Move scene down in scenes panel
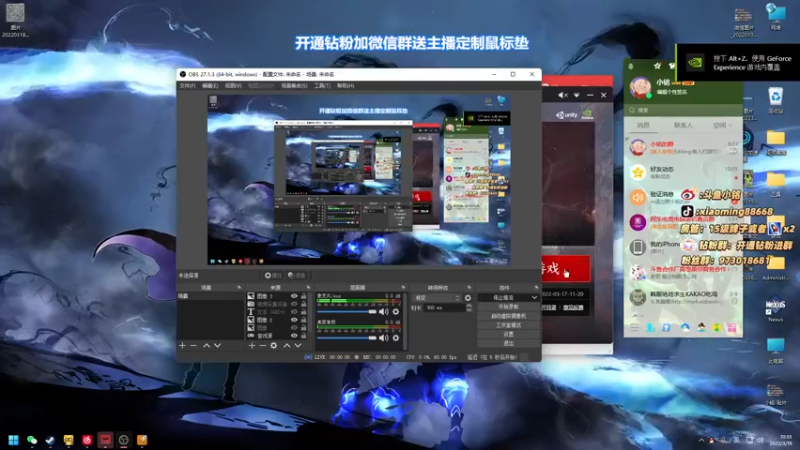The width and height of the screenshot is (800, 450). pyautogui.click(x=218, y=345)
